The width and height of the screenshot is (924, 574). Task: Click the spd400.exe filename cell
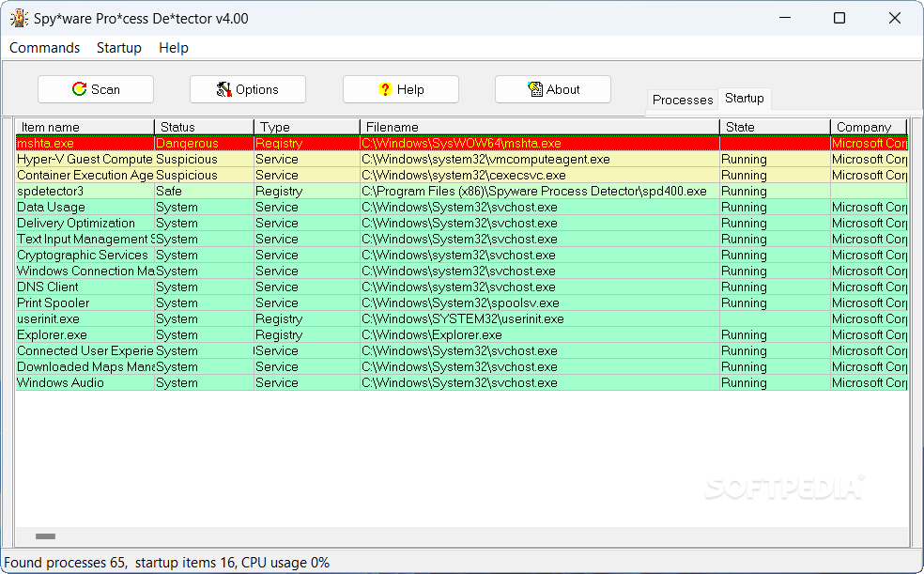point(540,191)
